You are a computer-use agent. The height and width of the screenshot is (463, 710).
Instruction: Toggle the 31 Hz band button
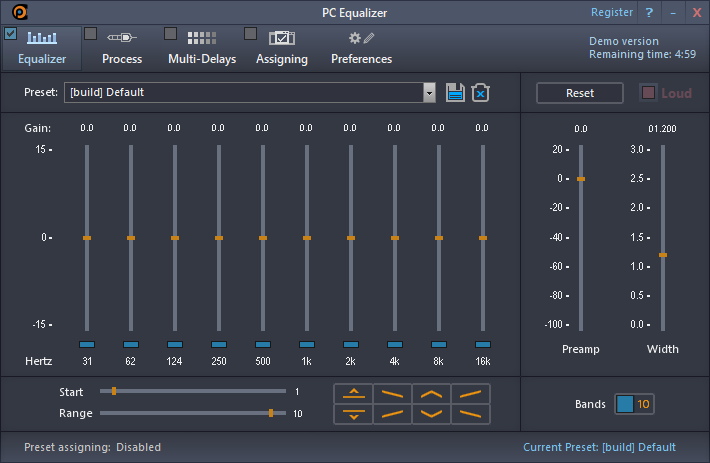coord(87,344)
